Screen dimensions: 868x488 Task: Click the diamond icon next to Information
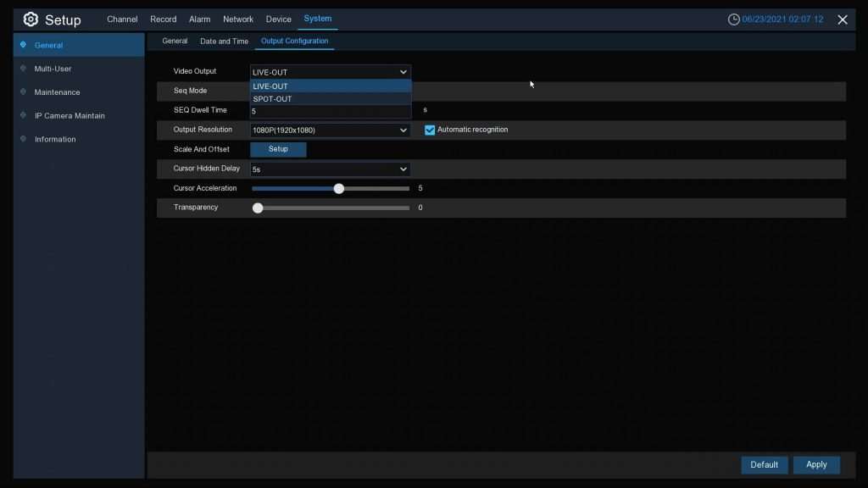point(23,139)
